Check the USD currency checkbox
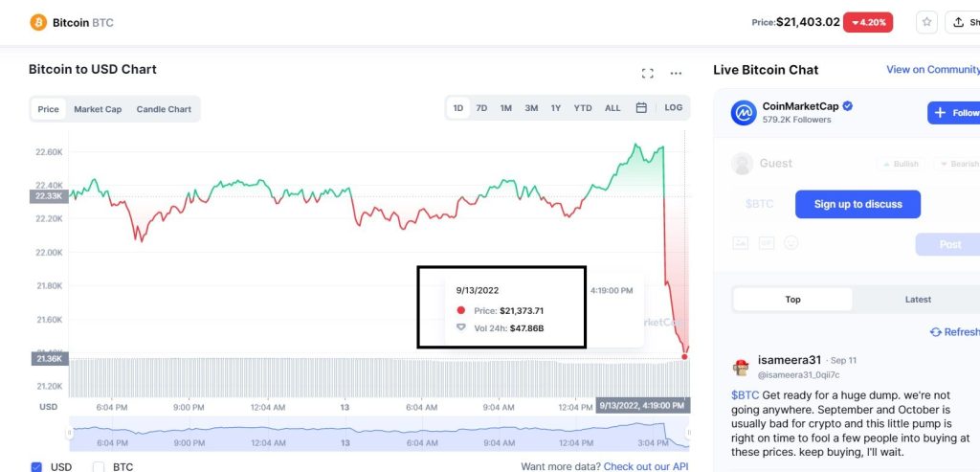 [x=36, y=466]
